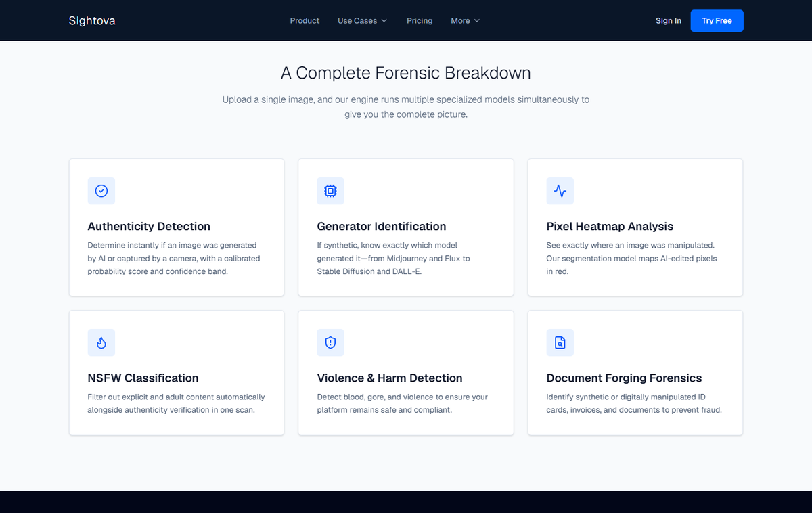812x513 pixels.
Task: Click the text 'Filter out explicit and adult content'
Action: coord(176,403)
